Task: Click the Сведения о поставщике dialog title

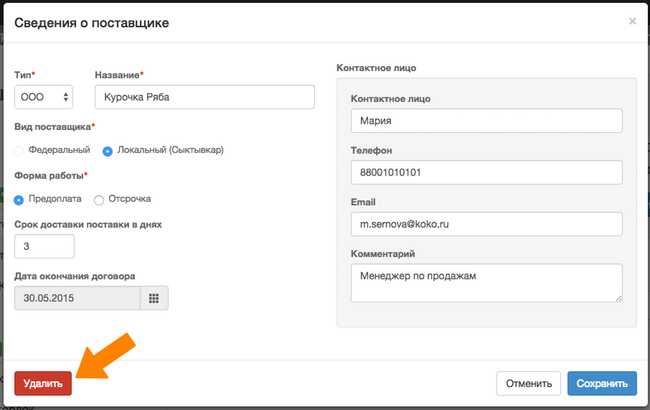Action: pos(92,23)
